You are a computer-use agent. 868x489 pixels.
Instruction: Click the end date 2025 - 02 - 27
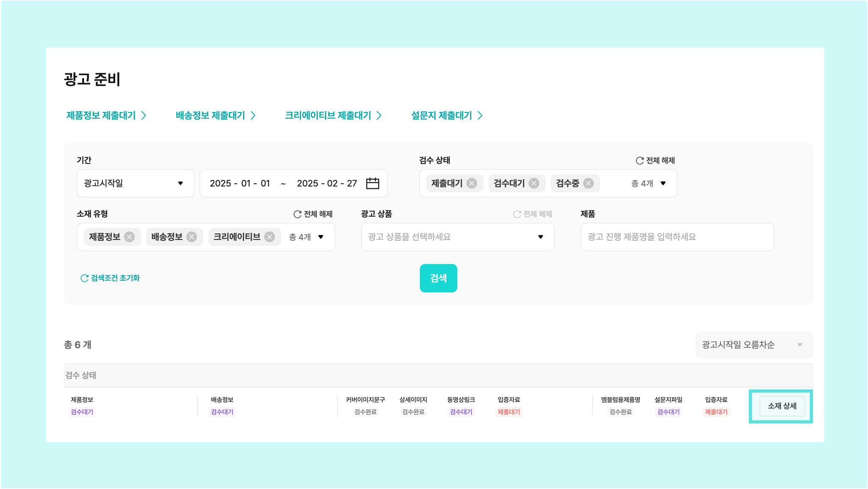(x=327, y=183)
